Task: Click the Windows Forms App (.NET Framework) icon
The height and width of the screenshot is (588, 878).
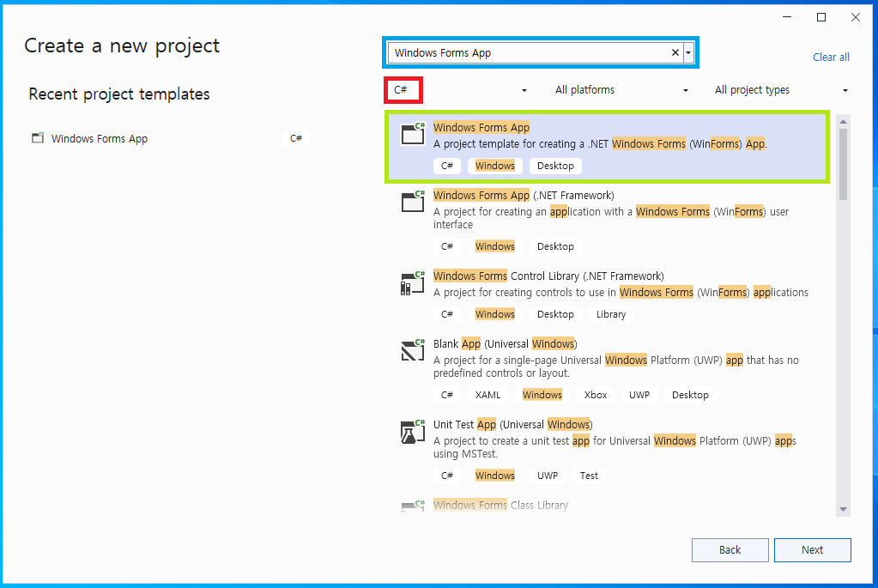Action: [x=413, y=201]
